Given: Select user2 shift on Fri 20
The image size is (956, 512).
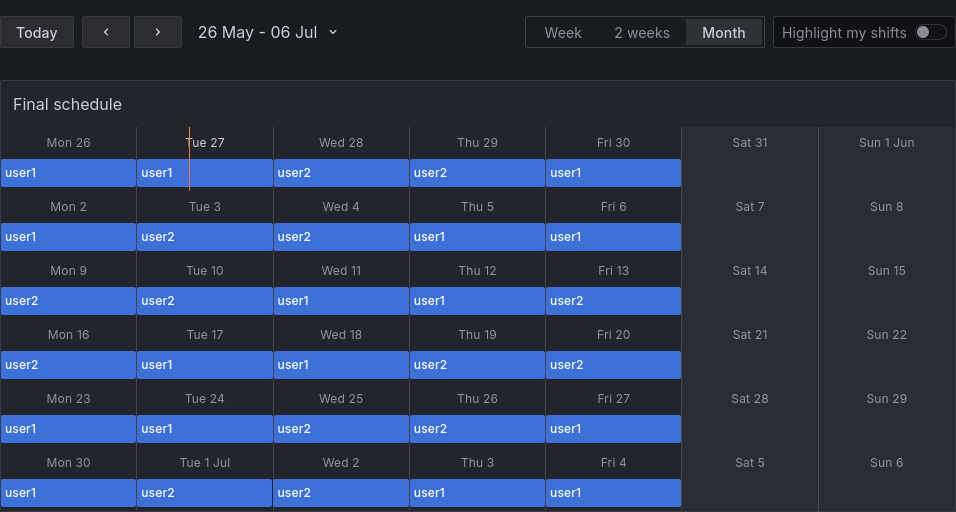Looking at the screenshot, I should point(613,365).
